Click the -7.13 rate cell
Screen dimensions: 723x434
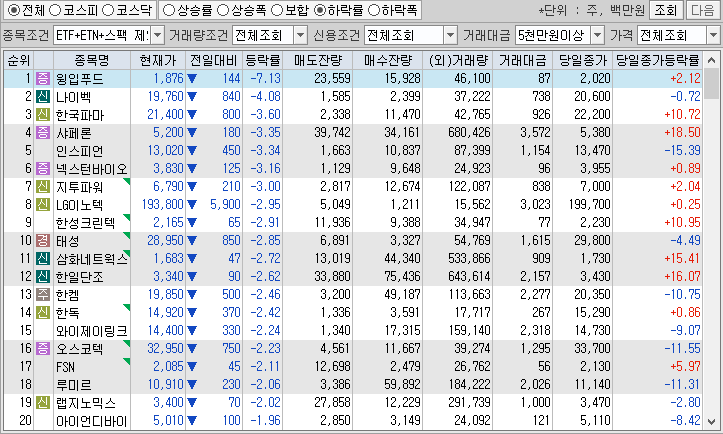(265, 78)
